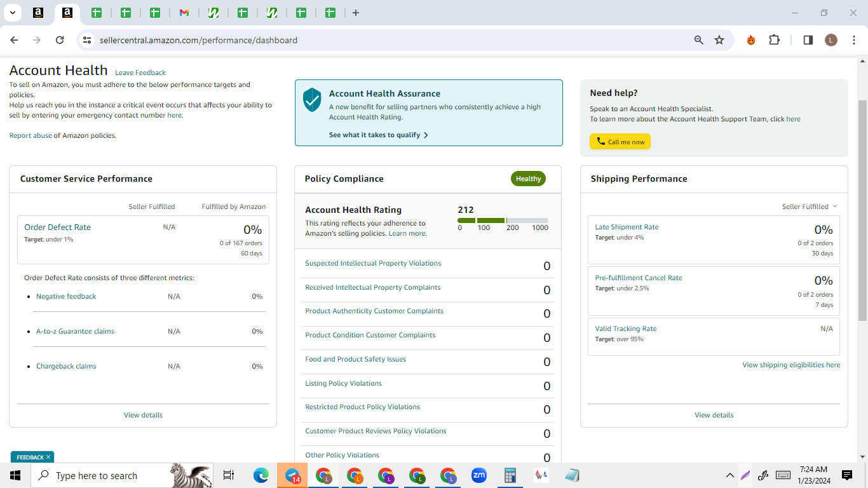The width and height of the screenshot is (868, 488).
Task: Open Suspected Intellectual Property Violations
Action: pyautogui.click(x=373, y=263)
